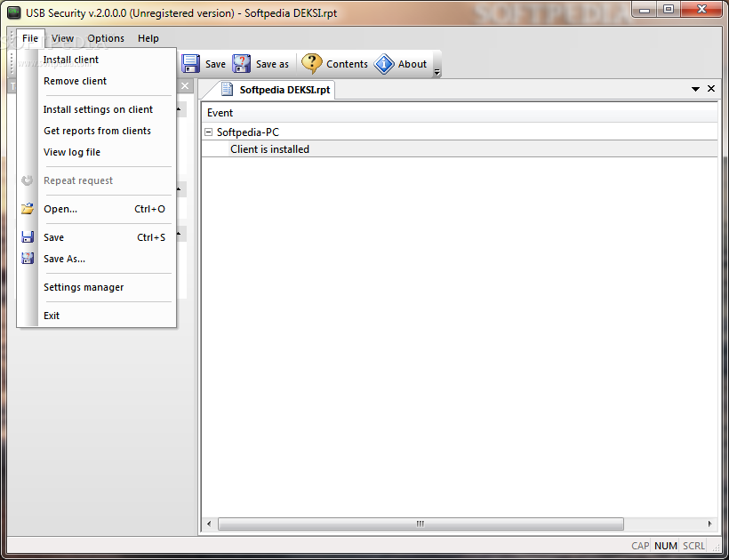Close the left side panel
Viewport: 729px width, 560px height.
point(185,85)
